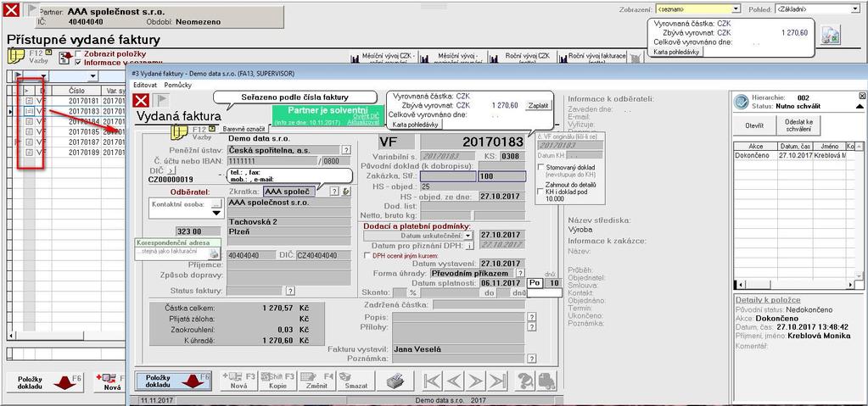
Task: Click the Kontaktní osoba ellipsis button
Action: 216,204
